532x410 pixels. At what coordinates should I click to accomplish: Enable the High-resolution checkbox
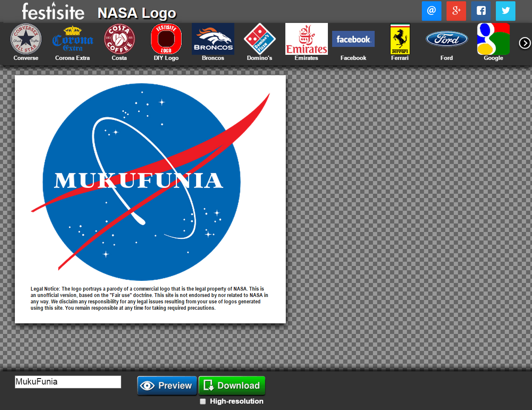203,401
